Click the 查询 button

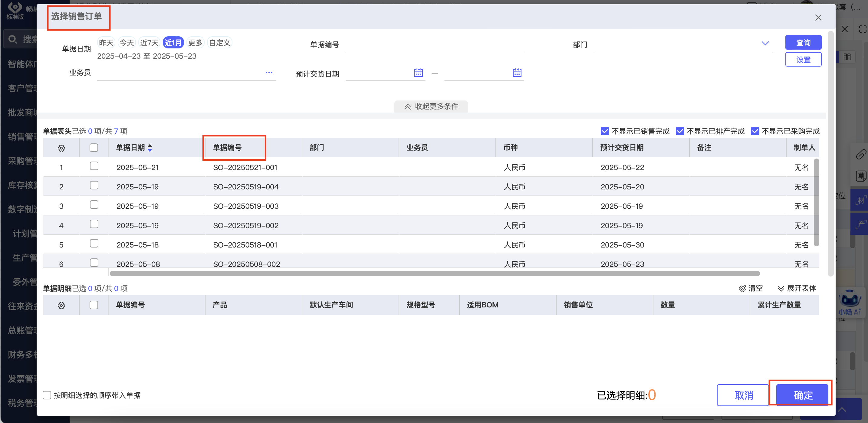click(803, 42)
